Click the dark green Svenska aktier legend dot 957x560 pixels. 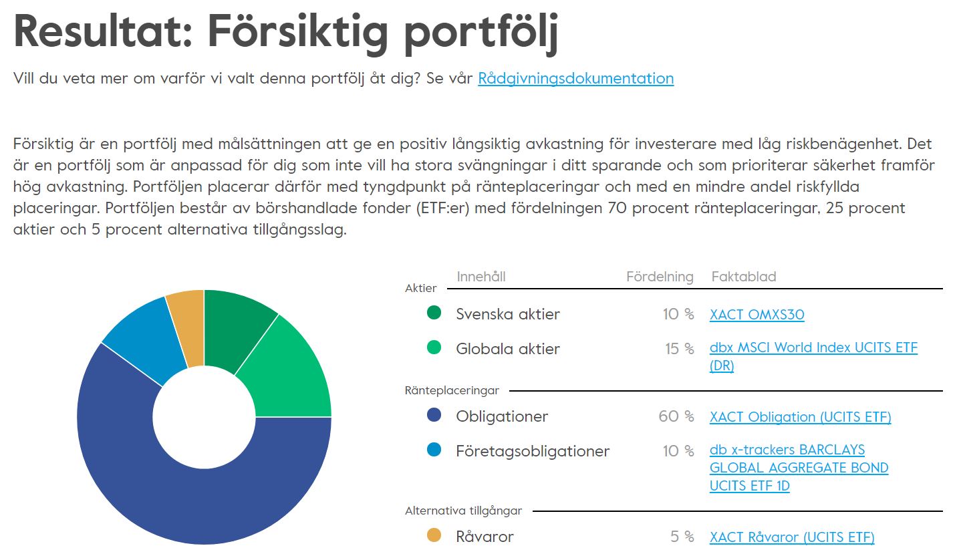click(x=434, y=313)
